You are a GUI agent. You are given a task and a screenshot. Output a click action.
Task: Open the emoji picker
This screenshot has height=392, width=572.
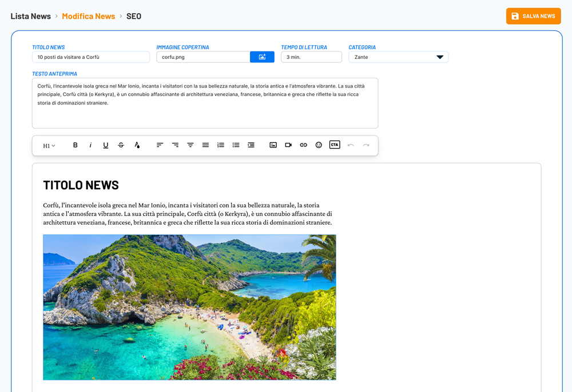pyautogui.click(x=319, y=145)
